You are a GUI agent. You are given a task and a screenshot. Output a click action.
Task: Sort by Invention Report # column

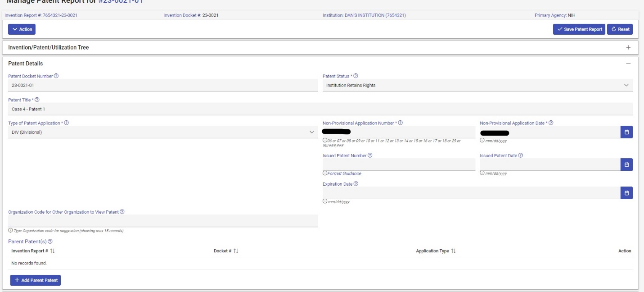pyautogui.click(x=52, y=251)
